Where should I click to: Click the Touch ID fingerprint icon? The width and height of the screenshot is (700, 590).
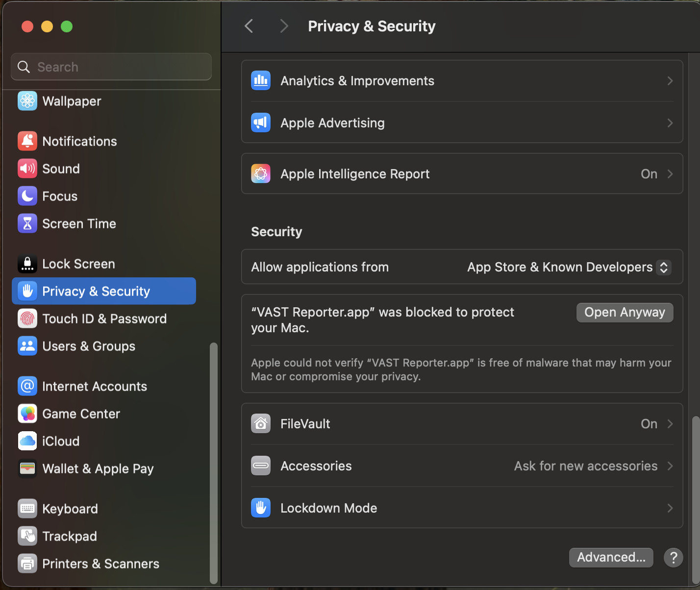tap(27, 319)
